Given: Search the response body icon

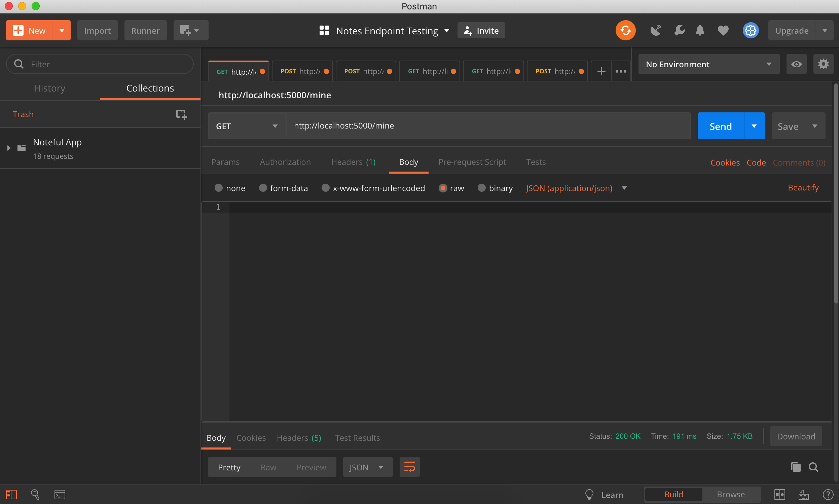Looking at the screenshot, I should click(x=813, y=467).
